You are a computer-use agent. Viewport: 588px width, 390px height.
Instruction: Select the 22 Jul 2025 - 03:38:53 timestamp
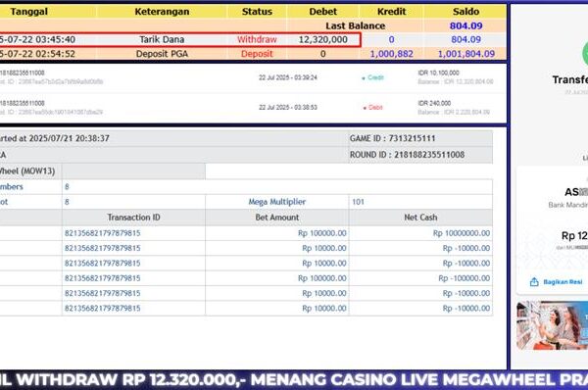point(287,107)
